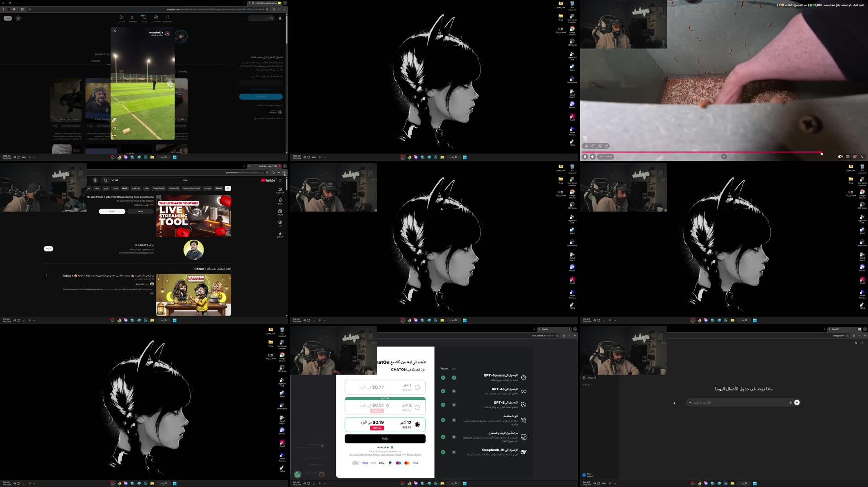Click the fullscreen icon in the video player
This screenshot has width=868, height=487.
pyautogui.click(x=862, y=157)
